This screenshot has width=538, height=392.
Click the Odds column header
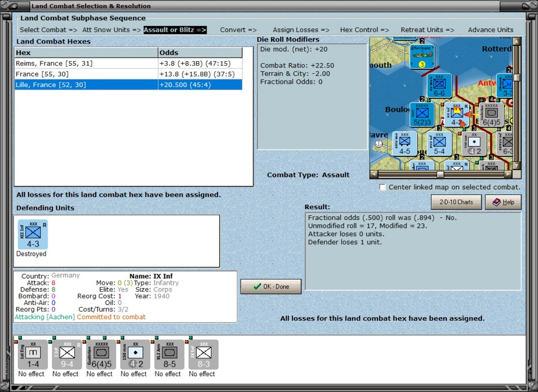tap(200, 53)
